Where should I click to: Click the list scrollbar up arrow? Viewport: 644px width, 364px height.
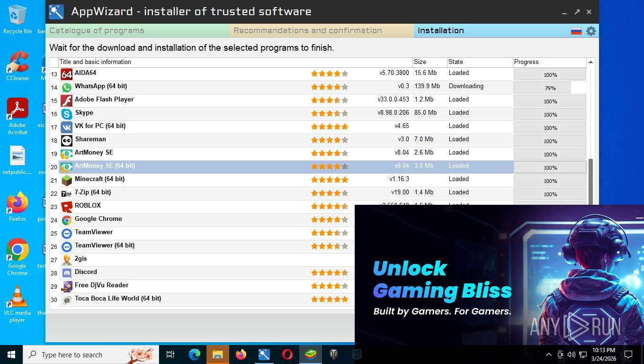590,62
